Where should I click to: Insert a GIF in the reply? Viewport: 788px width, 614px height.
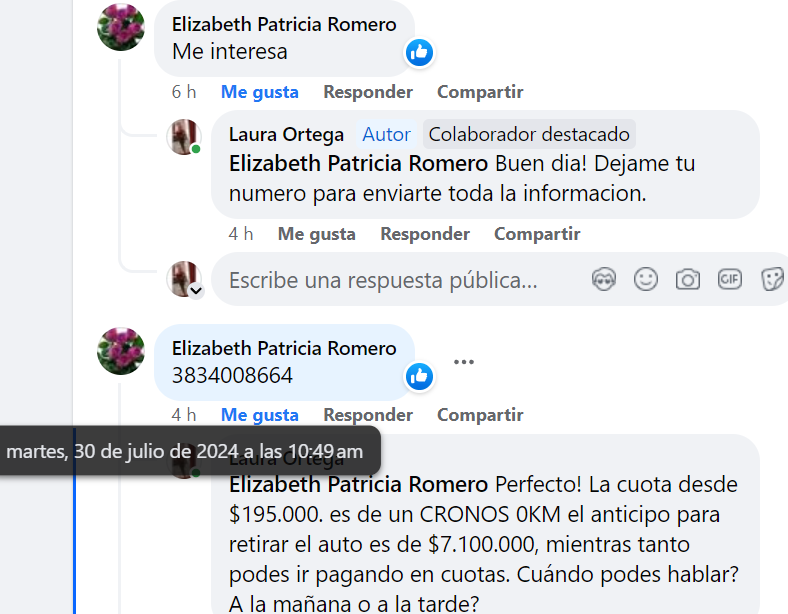click(x=729, y=279)
